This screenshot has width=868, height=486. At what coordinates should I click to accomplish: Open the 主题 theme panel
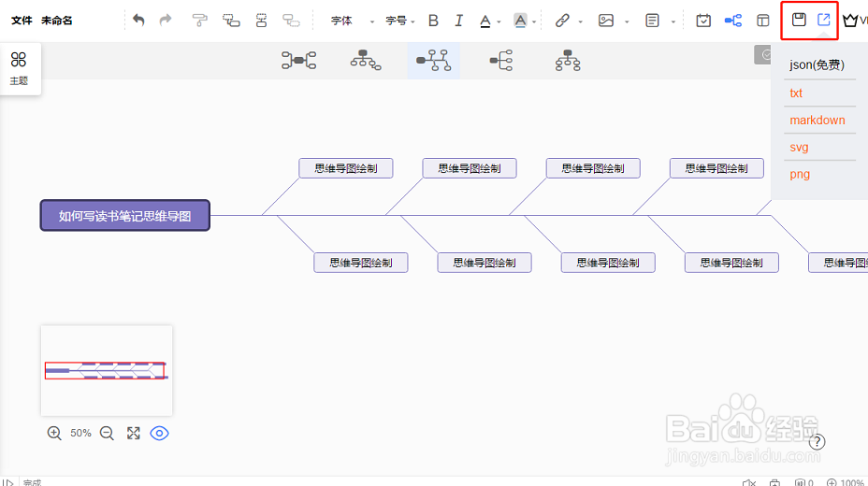tap(19, 68)
